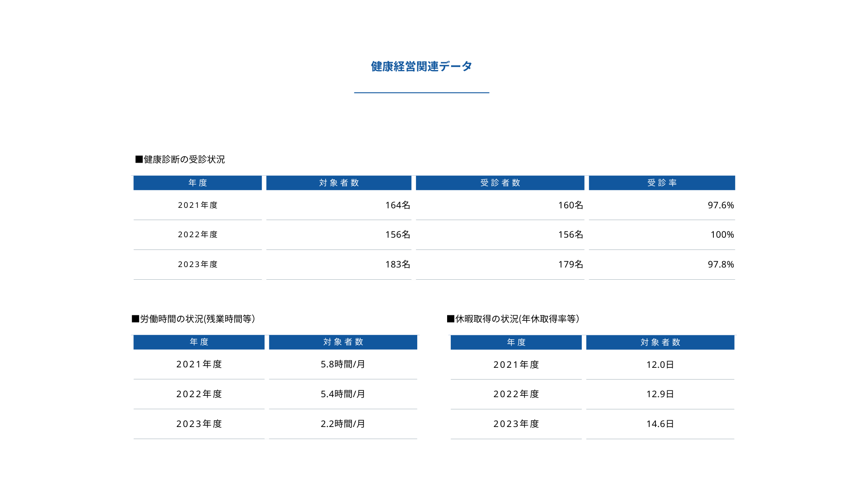This screenshot has height=488, width=868.
Task: Click the 5.4時間/月 cell
Action: pyautogui.click(x=343, y=394)
